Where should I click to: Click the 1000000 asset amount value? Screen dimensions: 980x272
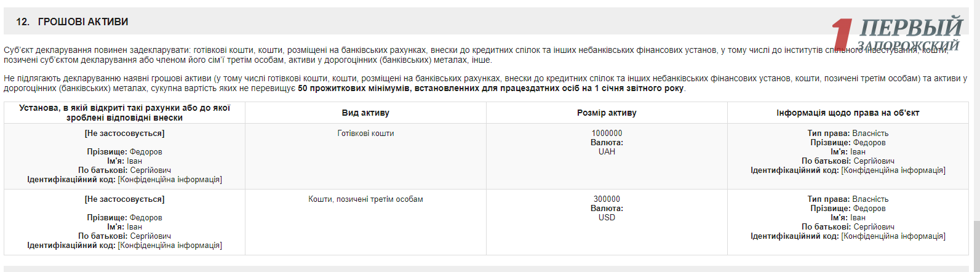(607, 133)
